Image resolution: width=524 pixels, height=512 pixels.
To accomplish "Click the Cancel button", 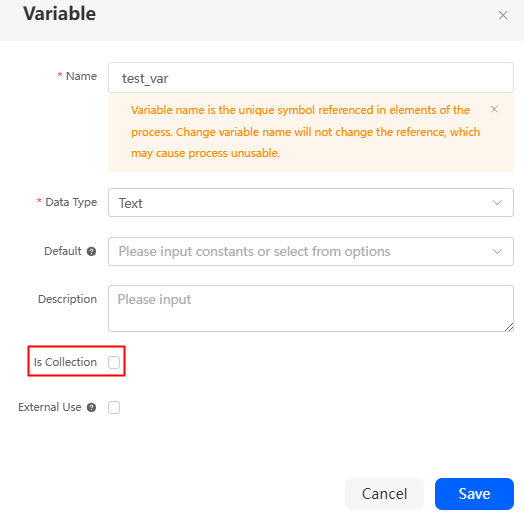I will (384, 494).
